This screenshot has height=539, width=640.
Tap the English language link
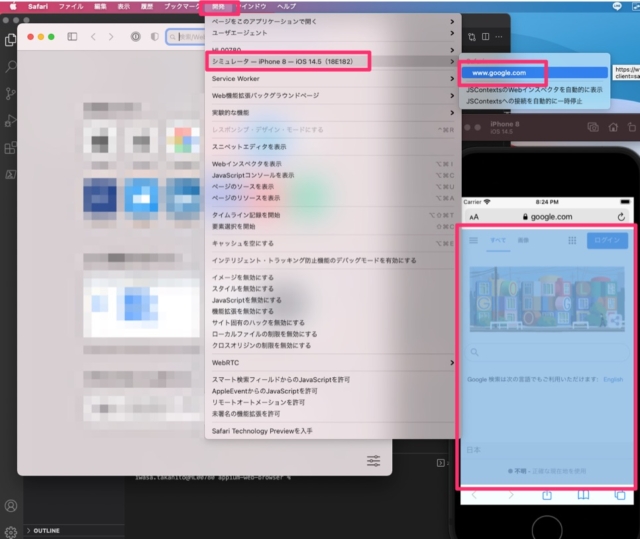coord(613,379)
